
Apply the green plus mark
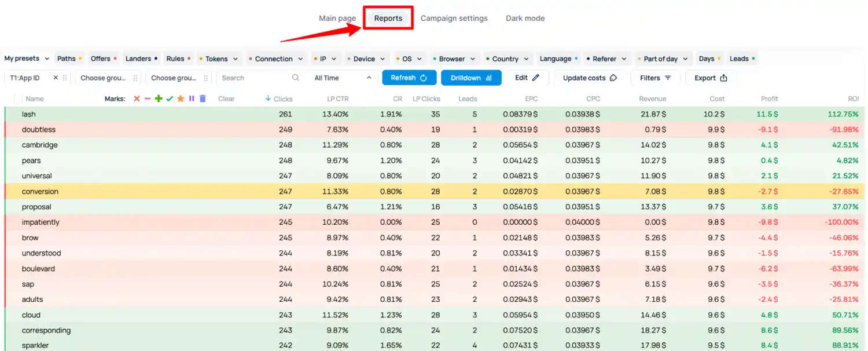(159, 99)
